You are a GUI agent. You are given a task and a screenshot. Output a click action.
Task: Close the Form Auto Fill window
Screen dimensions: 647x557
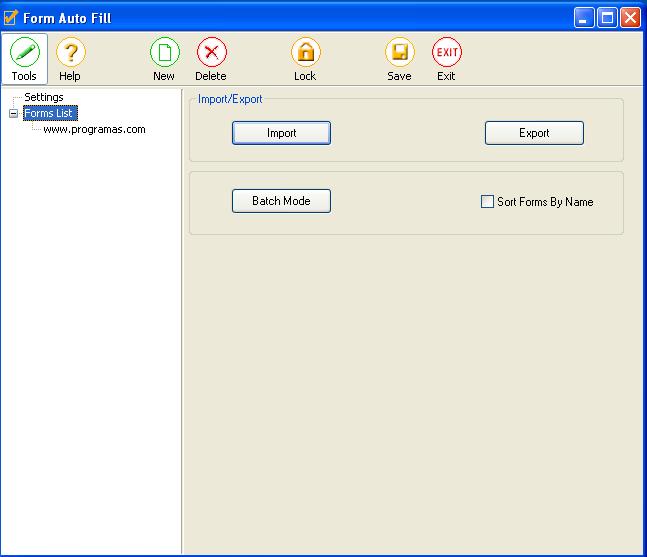tap(631, 18)
